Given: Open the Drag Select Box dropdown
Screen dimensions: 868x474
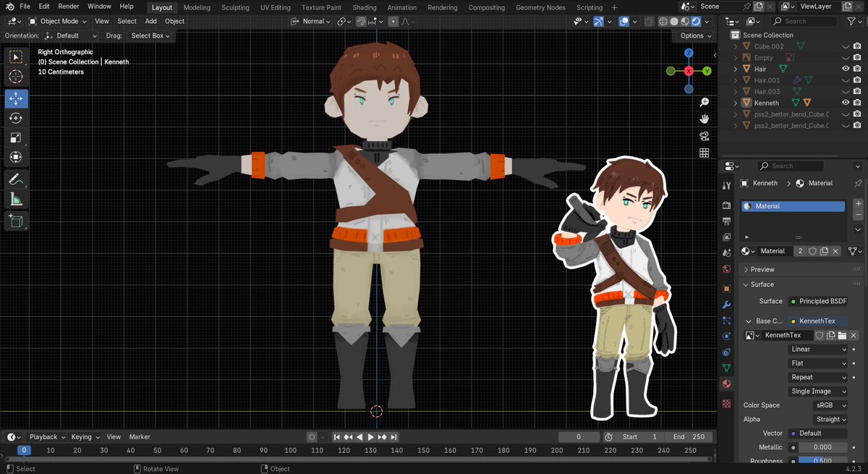Looking at the screenshot, I should pos(150,35).
